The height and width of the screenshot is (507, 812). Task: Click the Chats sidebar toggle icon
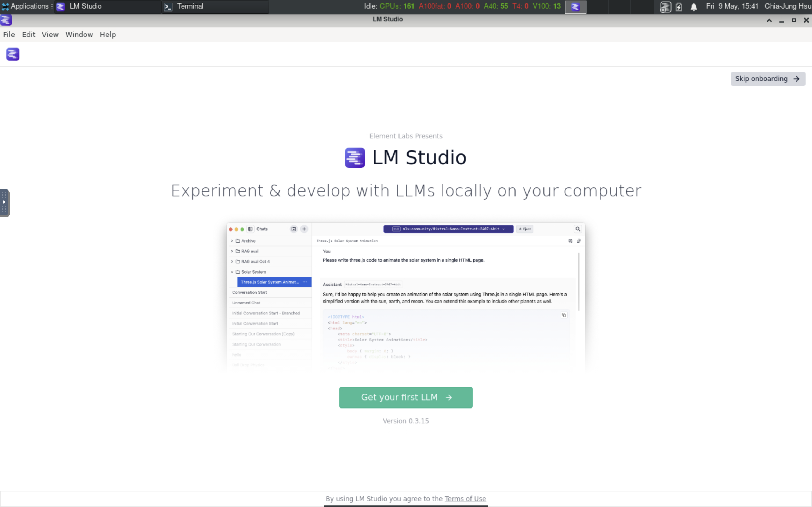coord(250,229)
